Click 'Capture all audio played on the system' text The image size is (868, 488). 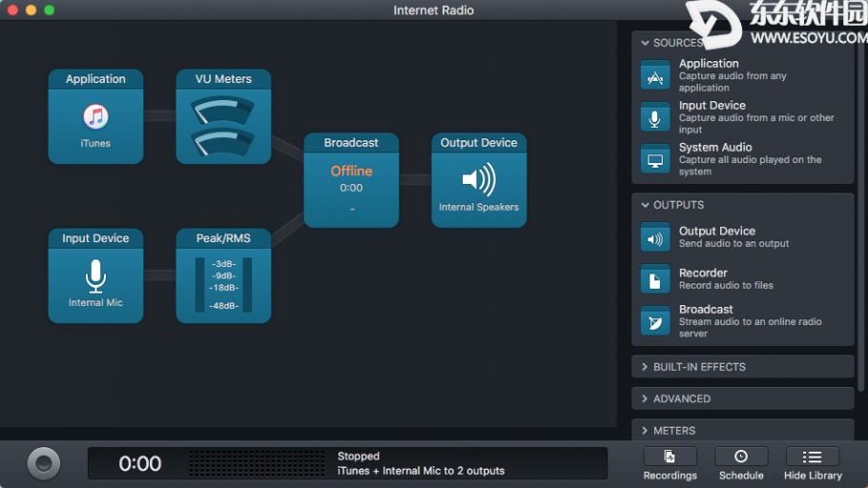(x=750, y=166)
